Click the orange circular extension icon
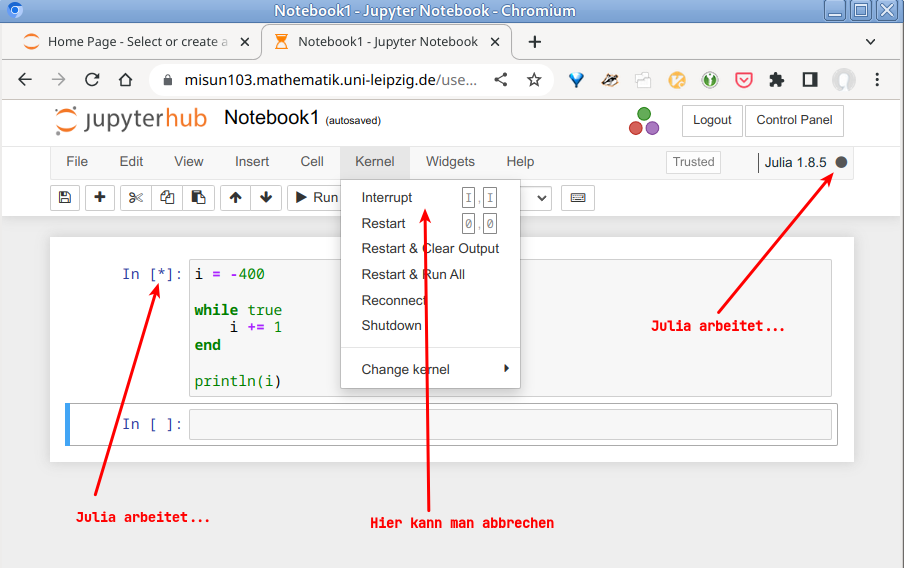The image size is (904, 568). tap(677, 80)
